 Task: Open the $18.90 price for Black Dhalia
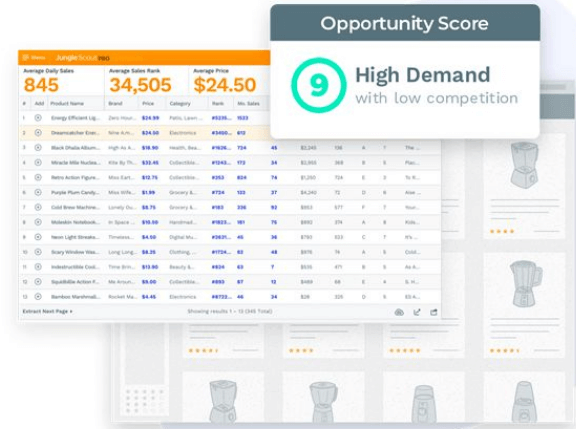click(150, 148)
